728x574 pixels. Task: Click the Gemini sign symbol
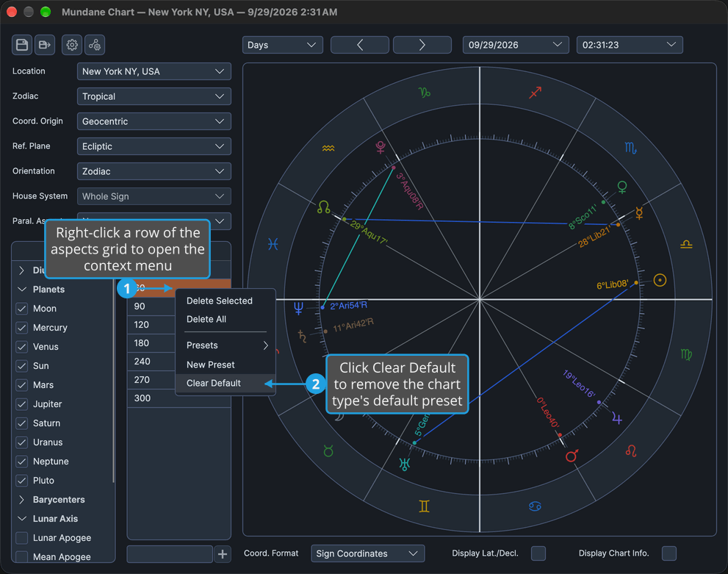(425, 506)
